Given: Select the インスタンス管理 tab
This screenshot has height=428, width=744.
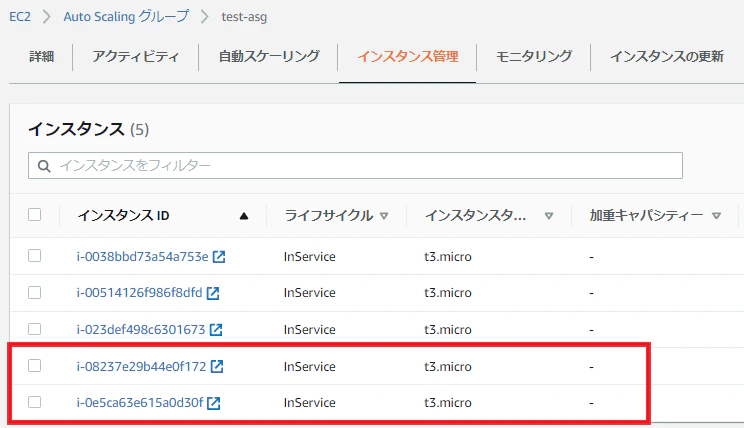Looking at the screenshot, I should (x=408, y=56).
